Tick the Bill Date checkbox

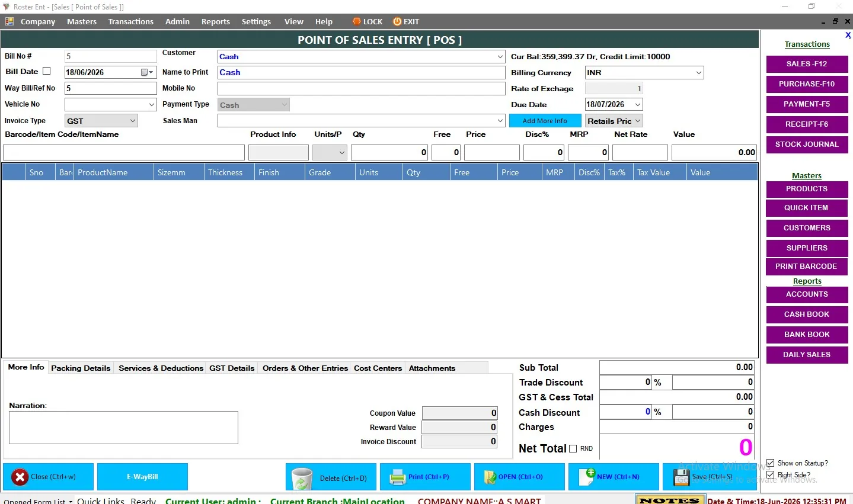(47, 71)
